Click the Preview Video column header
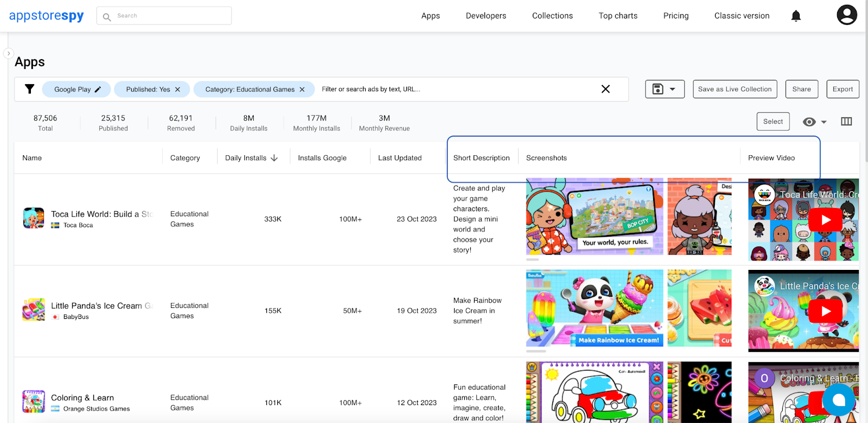Viewport: 868px width, 423px height. point(771,158)
